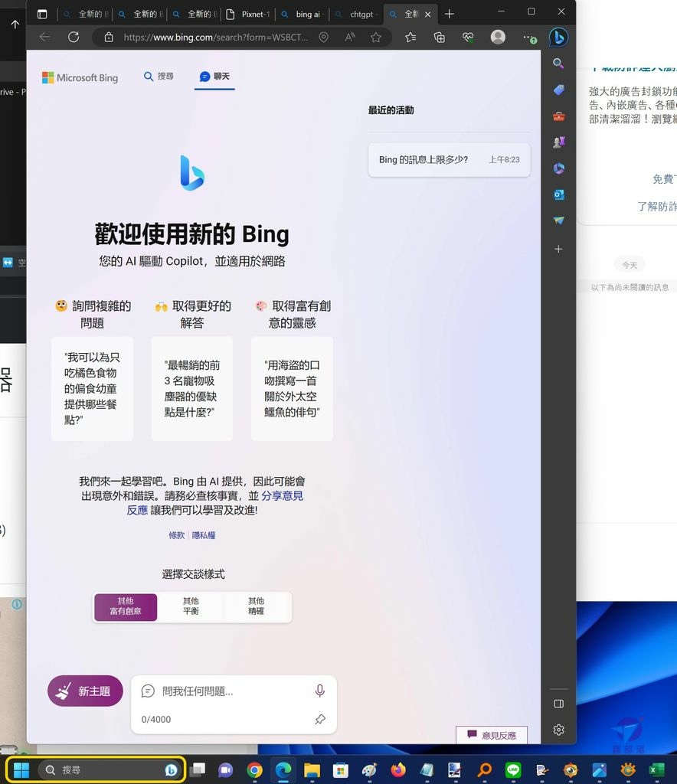Switch to the chtgpt browser tab
677x784 pixels.
[357, 14]
